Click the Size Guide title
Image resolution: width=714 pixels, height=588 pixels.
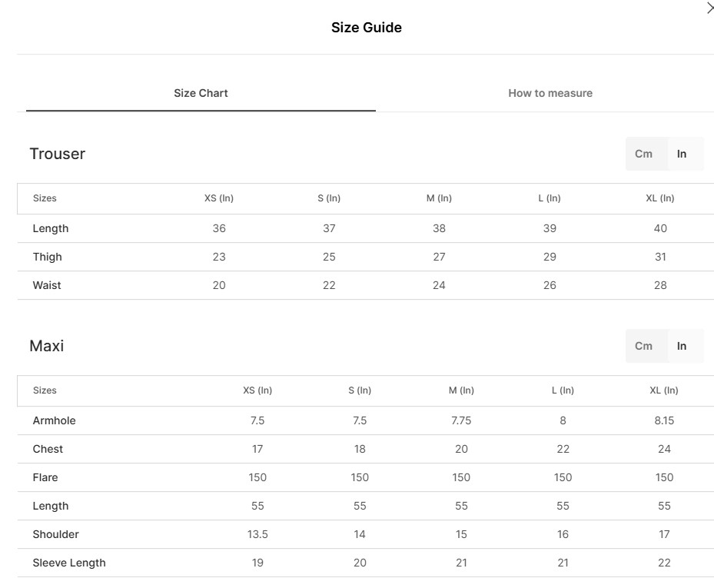point(366,28)
